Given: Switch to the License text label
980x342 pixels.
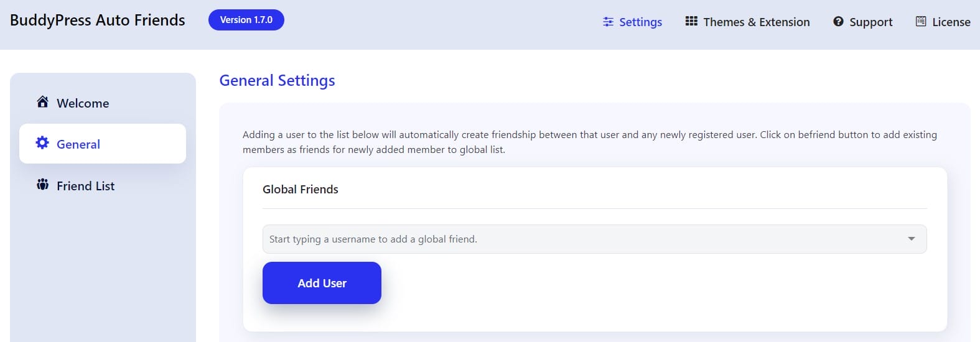Looking at the screenshot, I should 951,22.
